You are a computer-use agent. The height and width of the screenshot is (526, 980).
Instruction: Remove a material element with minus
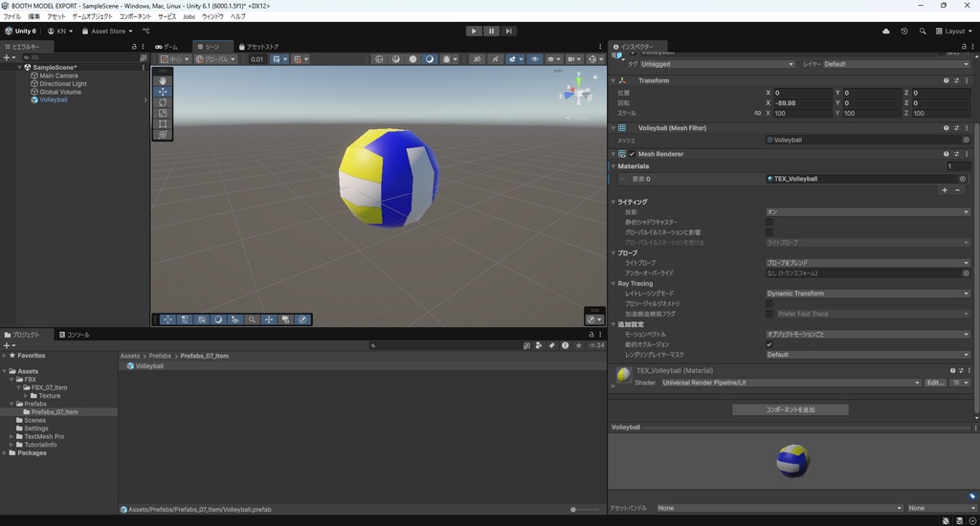tap(957, 190)
